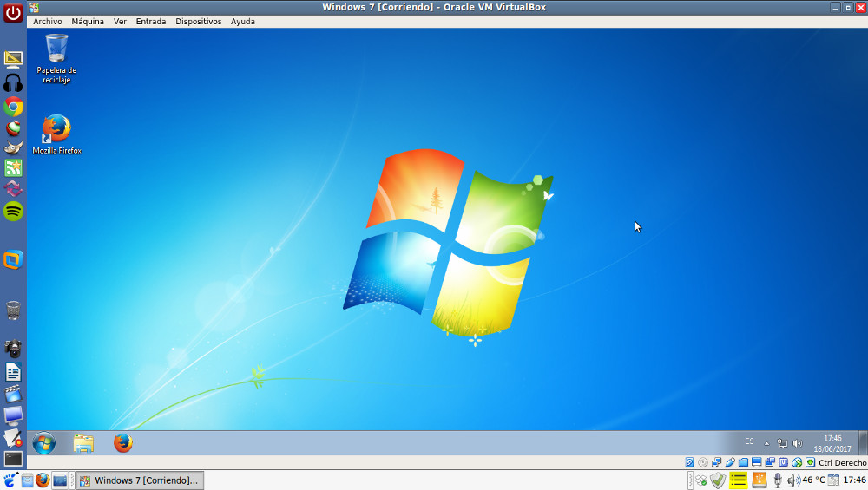Open the Archivo menu
This screenshot has height=490, width=868.
47,22
